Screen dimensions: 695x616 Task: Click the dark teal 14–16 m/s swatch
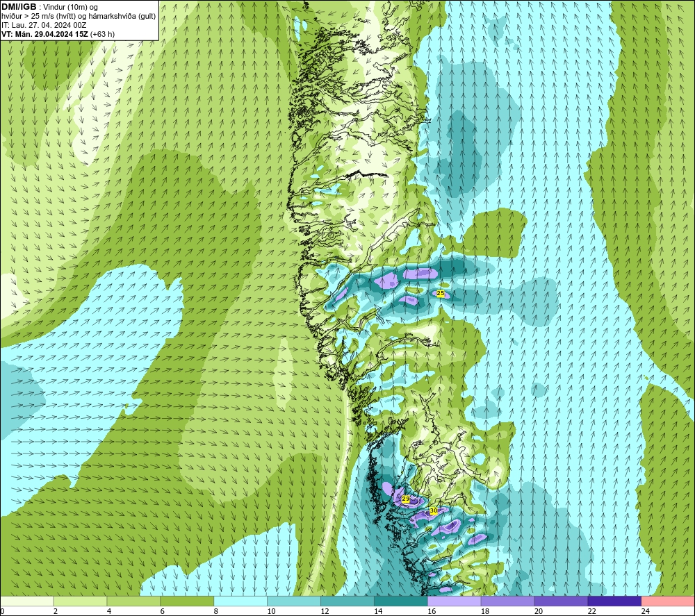coord(401,601)
